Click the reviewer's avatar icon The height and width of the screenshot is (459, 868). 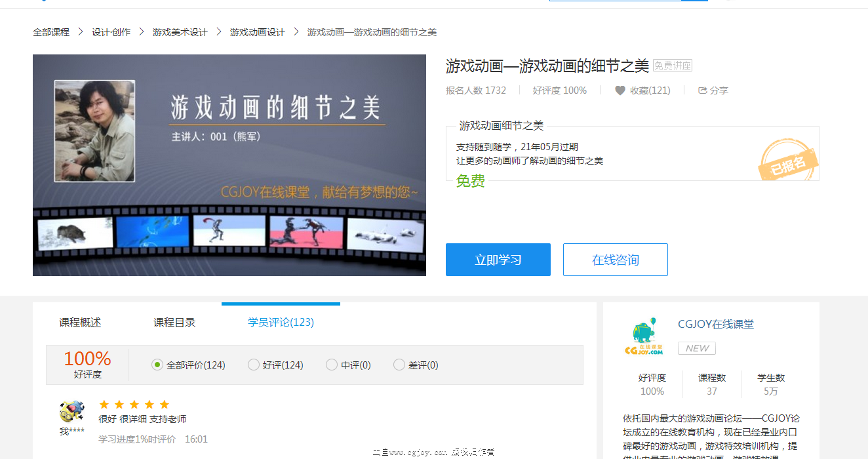tap(71, 411)
